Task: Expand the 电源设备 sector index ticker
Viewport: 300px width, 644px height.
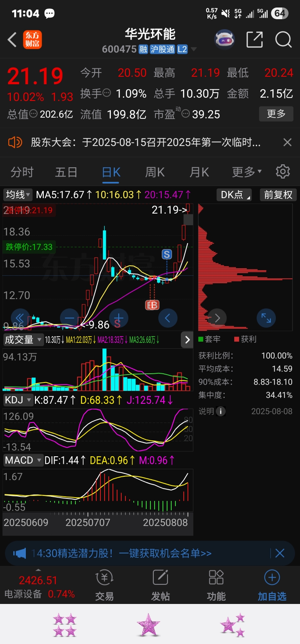Action: [x=39, y=586]
